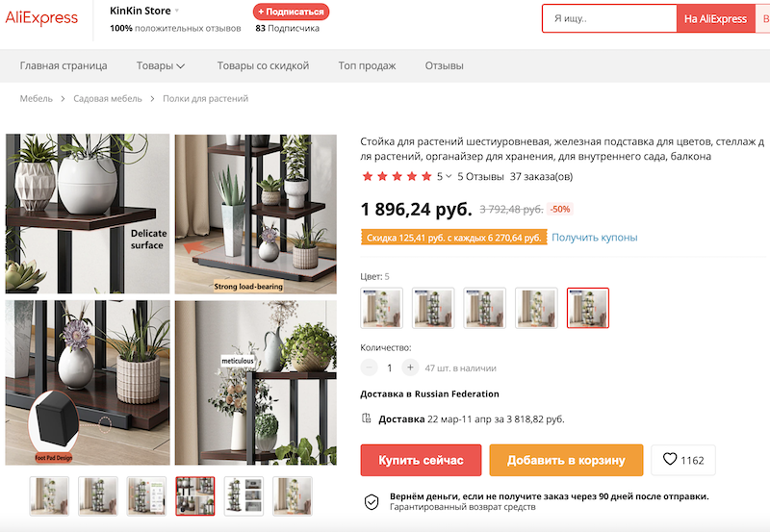This screenshot has width=770, height=532.
Task: Click the AliExpress logo
Action: pos(41,18)
